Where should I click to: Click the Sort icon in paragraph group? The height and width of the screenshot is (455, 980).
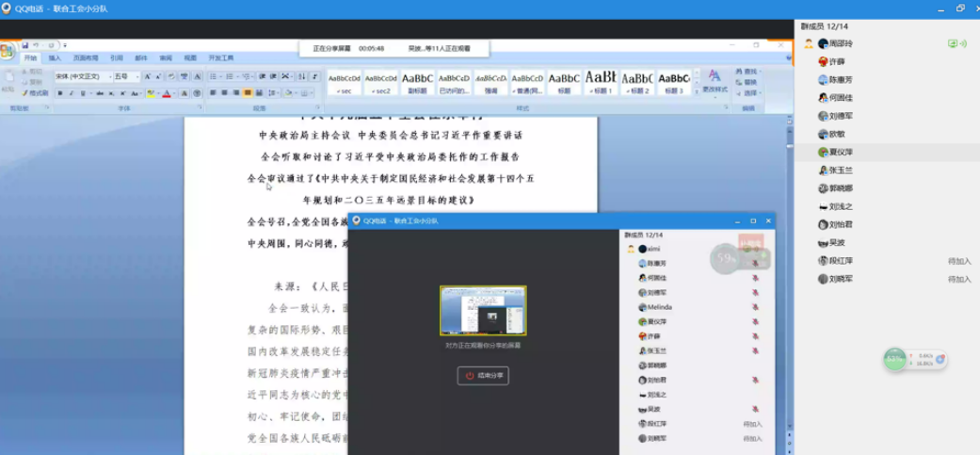click(x=301, y=76)
